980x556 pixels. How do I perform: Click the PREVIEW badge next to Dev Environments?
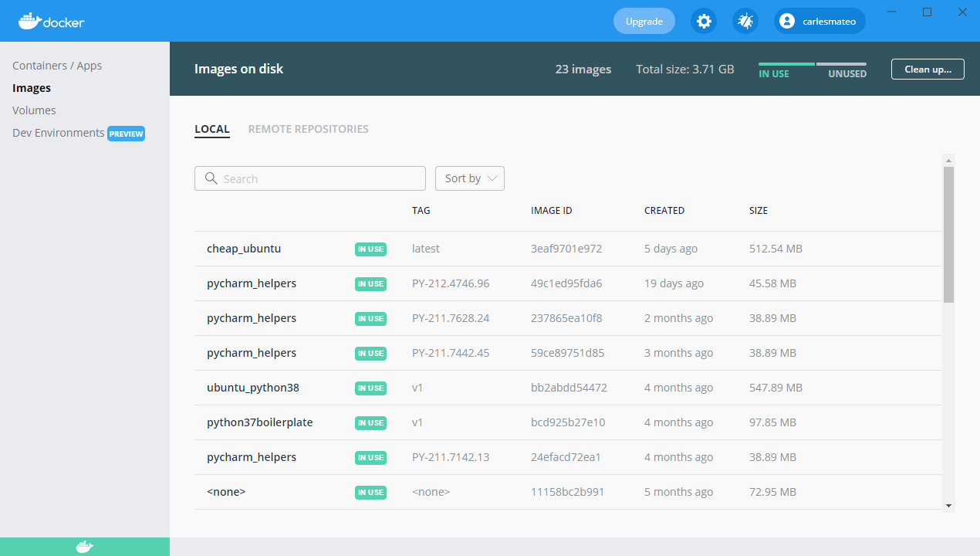(127, 134)
